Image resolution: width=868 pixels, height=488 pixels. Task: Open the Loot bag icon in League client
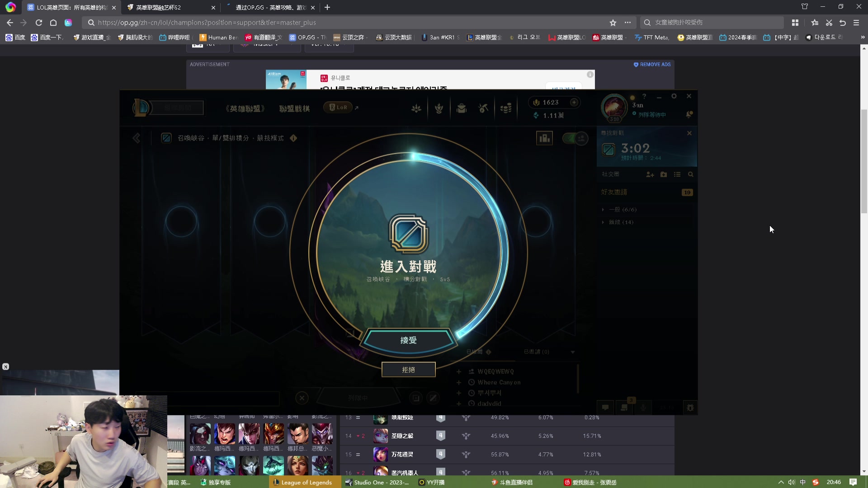point(461,108)
